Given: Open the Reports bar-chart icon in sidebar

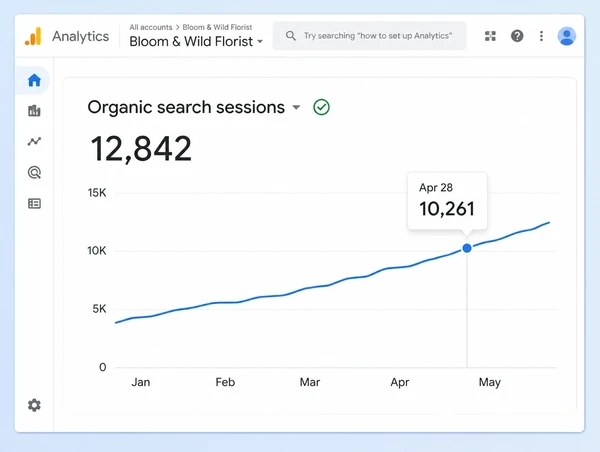Looking at the screenshot, I should [x=34, y=111].
